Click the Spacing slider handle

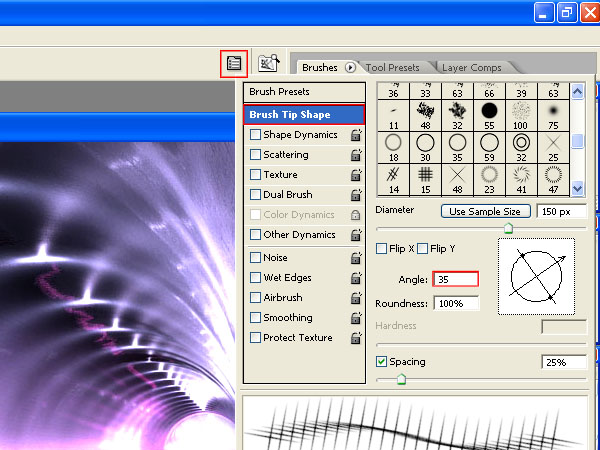click(401, 379)
